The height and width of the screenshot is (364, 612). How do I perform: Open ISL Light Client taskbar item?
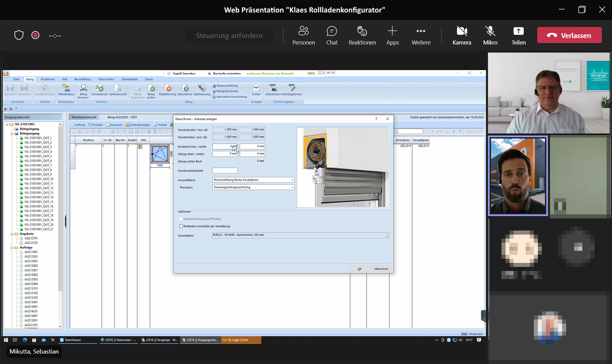241,340
